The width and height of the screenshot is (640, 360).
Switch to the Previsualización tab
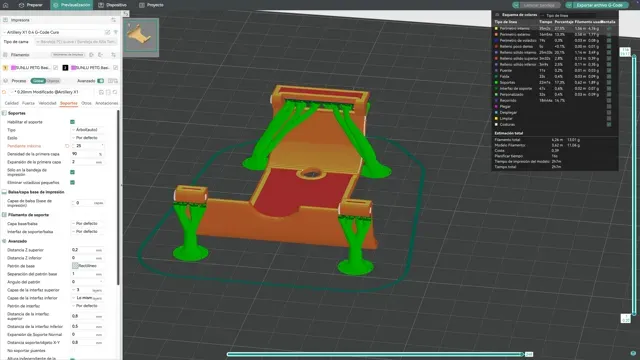point(71,5)
